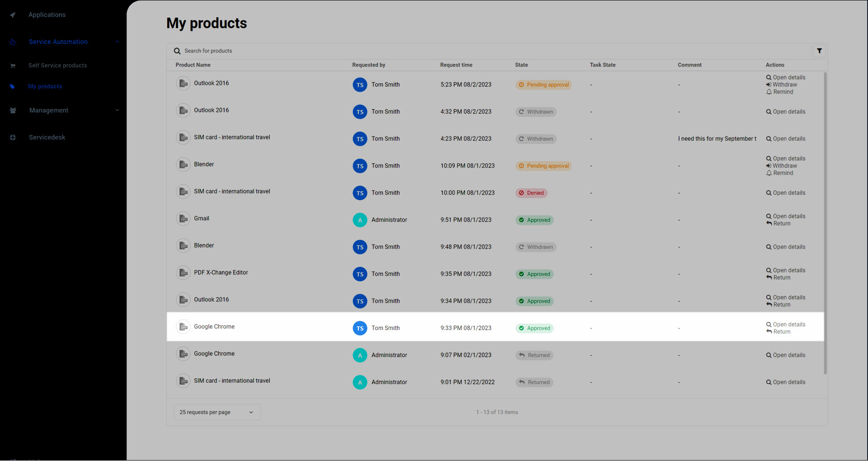
Task: Click Tom Smith avatar for PDF X-Change Editor
Action: pos(360,274)
